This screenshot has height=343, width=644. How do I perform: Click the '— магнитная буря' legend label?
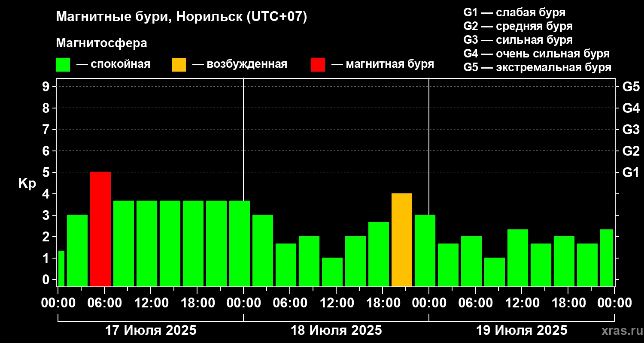pos(383,64)
